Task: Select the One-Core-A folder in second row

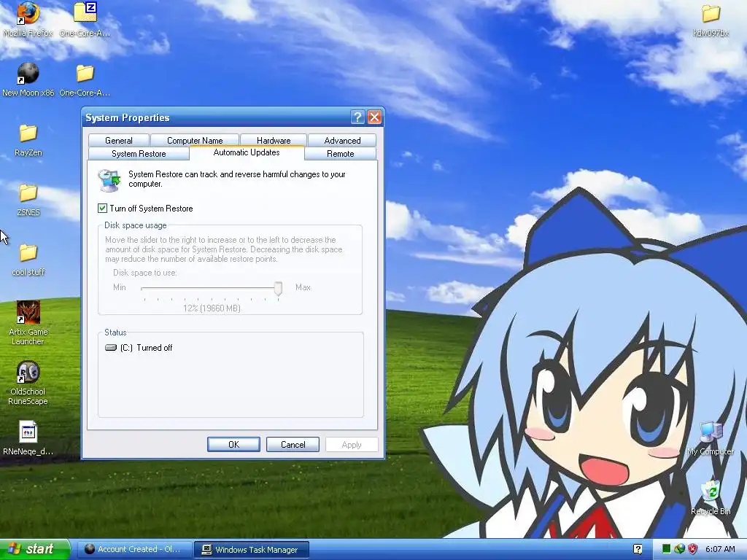Action: (x=85, y=74)
